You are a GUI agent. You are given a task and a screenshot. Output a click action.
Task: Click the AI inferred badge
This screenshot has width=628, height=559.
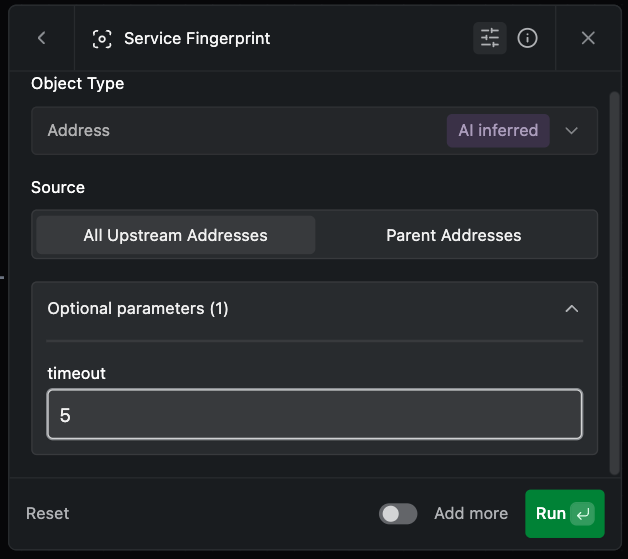pyautogui.click(x=497, y=130)
